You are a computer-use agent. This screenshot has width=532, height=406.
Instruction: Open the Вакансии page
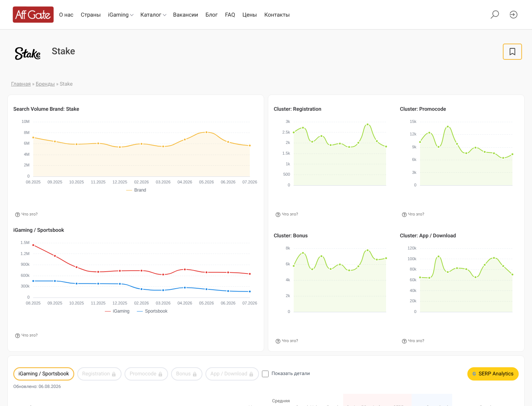click(185, 15)
